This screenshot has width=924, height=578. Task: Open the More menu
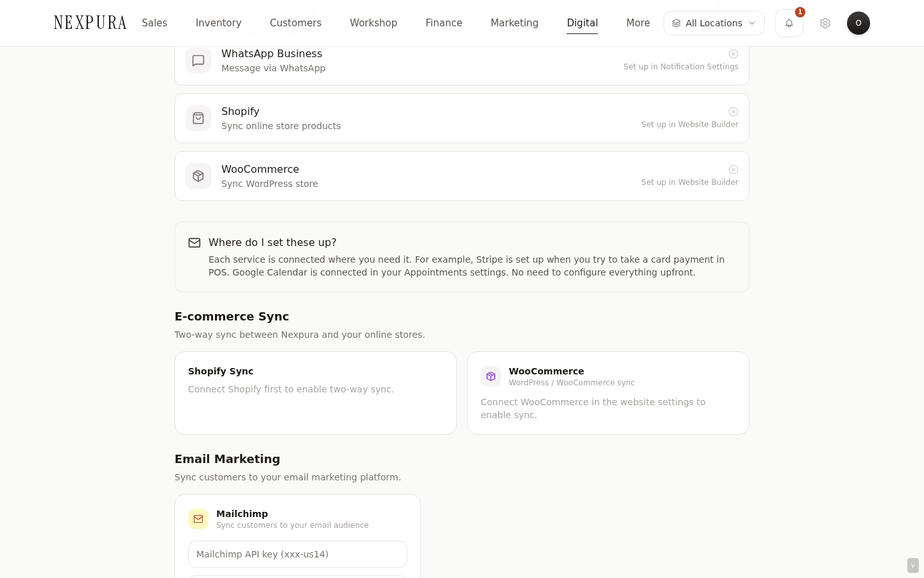pos(638,23)
